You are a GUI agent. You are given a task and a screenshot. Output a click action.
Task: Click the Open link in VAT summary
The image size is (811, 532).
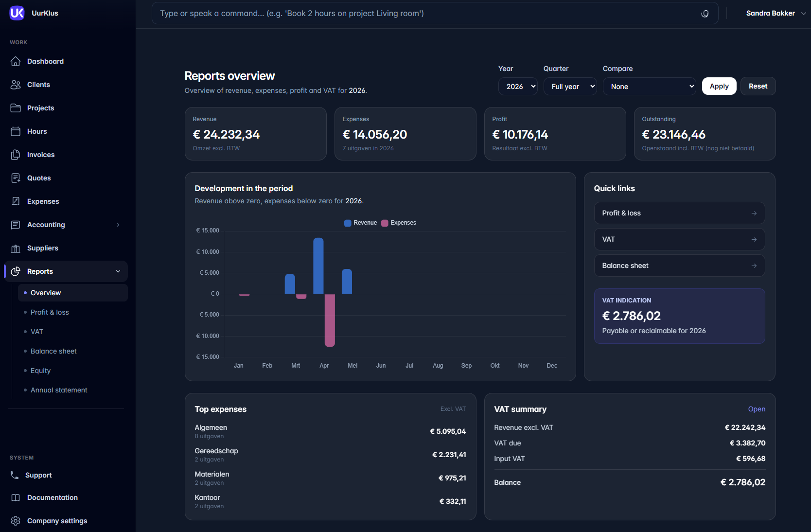[757, 409]
